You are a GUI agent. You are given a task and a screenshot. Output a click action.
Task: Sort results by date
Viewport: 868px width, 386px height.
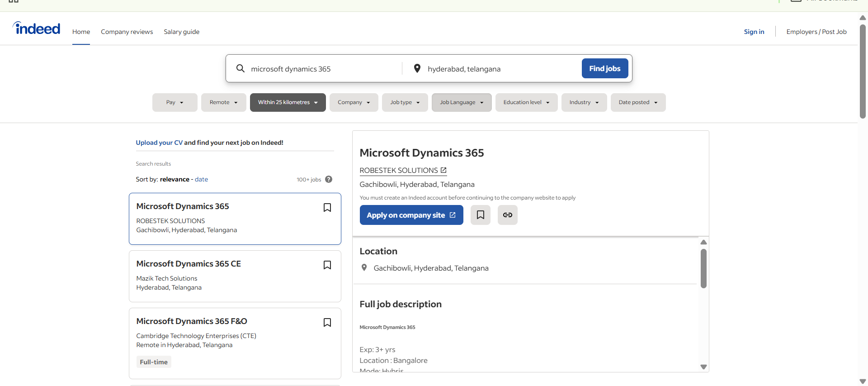[202, 179]
